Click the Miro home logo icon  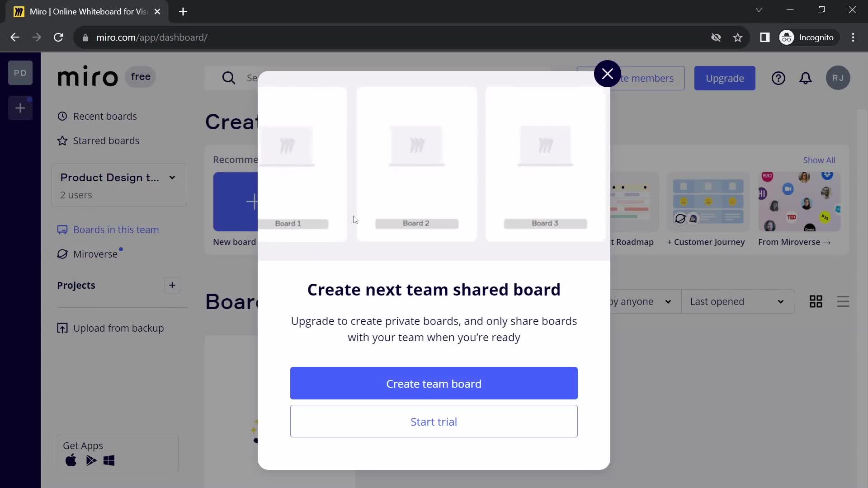pos(87,77)
